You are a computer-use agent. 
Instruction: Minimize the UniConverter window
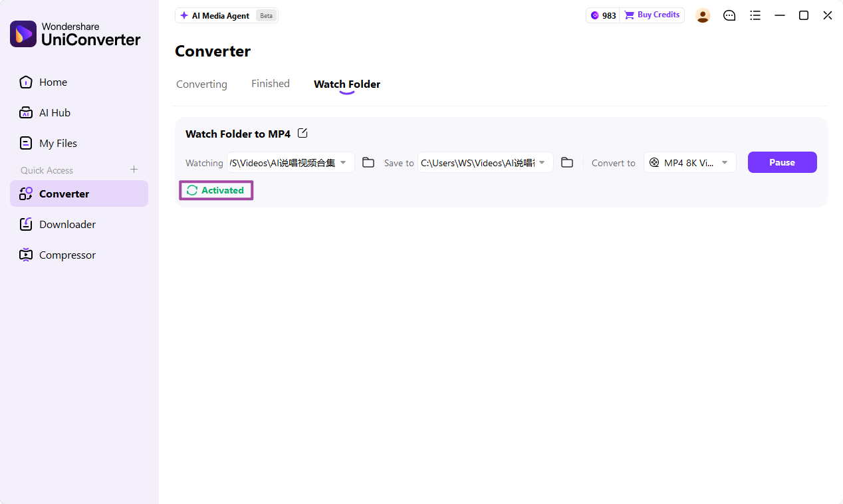click(780, 15)
